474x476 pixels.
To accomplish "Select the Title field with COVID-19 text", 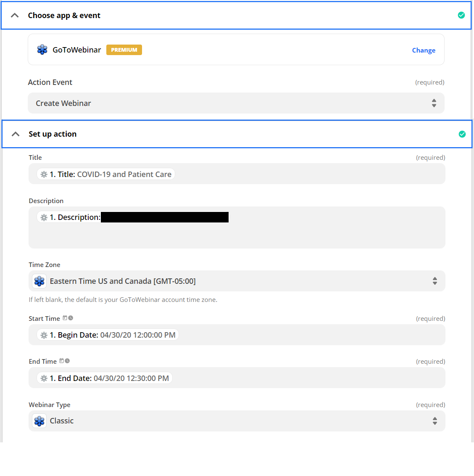I will click(x=294, y=174).
